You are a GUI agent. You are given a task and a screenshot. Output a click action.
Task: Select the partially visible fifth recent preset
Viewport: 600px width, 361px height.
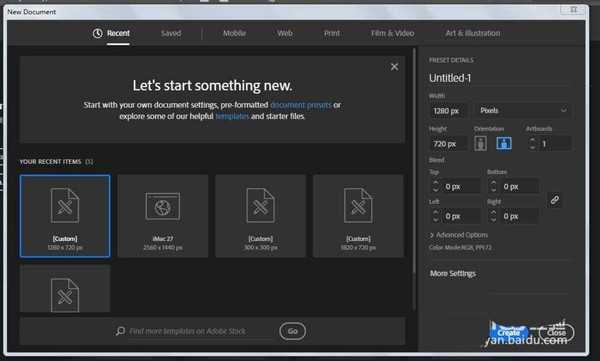point(65,289)
